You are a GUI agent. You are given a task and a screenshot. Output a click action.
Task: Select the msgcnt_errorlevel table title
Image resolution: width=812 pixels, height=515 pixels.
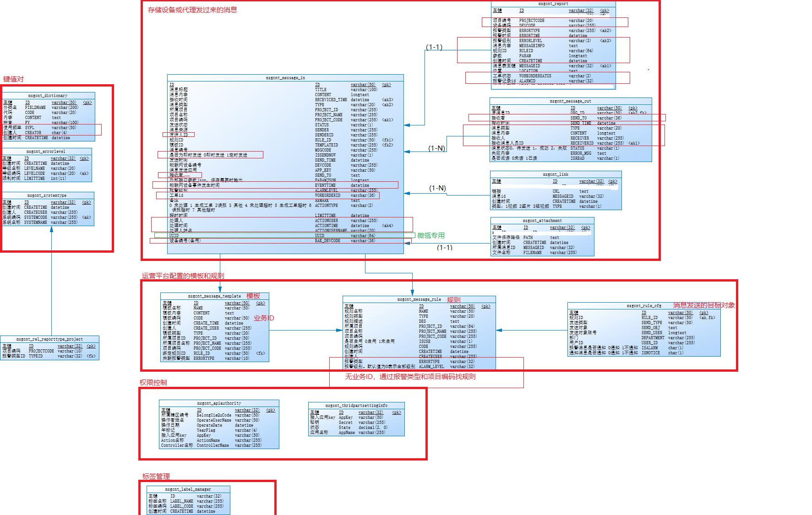tap(46, 151)
